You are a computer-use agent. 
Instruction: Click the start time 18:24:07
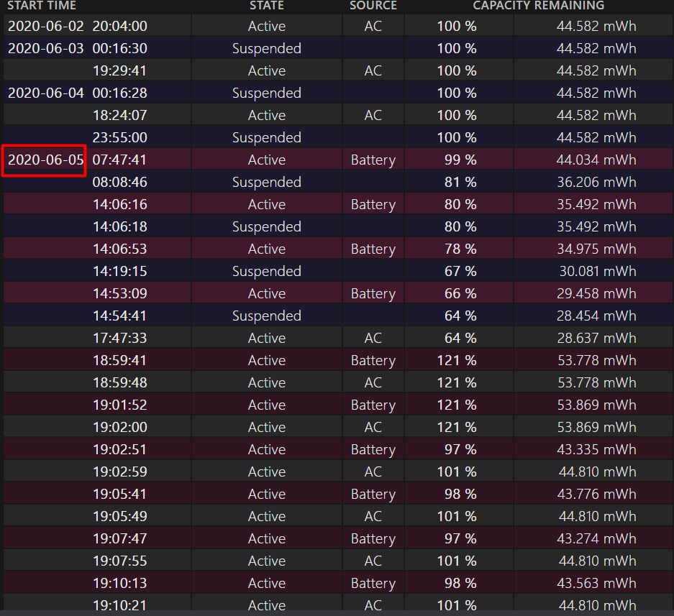(120, 116)
